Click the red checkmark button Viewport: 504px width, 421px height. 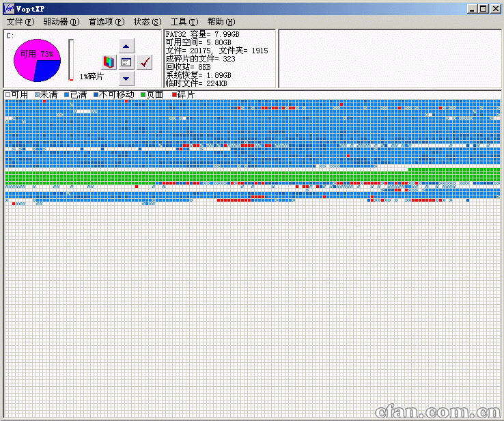click(144, 62)
